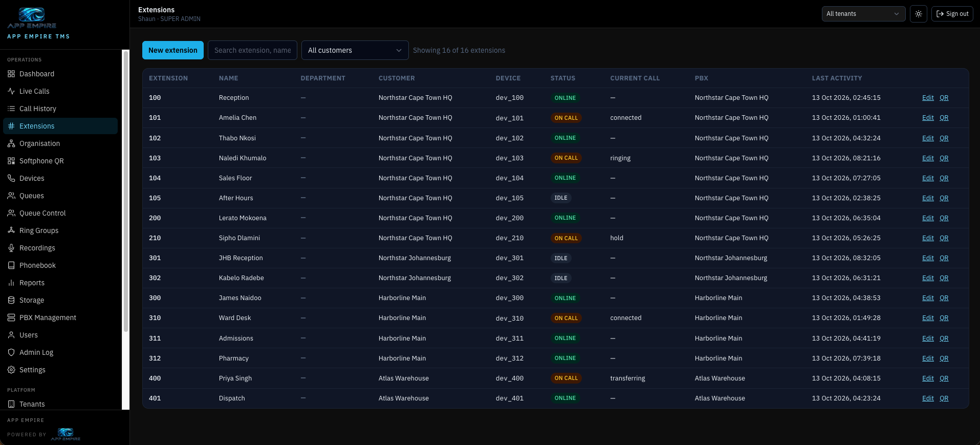Open the Storage database icon
Screen dimensions: 980x445
[x=11, y=300]
